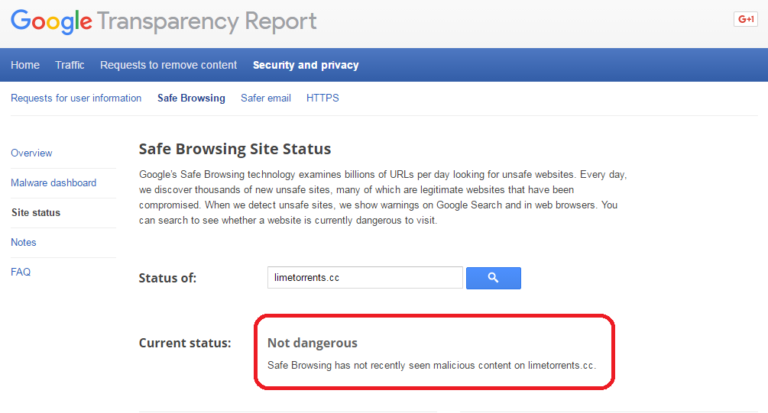The height and width of the screenshot is (413, 768).
Task: Click the Status of input field
Action: pos(365,278)
